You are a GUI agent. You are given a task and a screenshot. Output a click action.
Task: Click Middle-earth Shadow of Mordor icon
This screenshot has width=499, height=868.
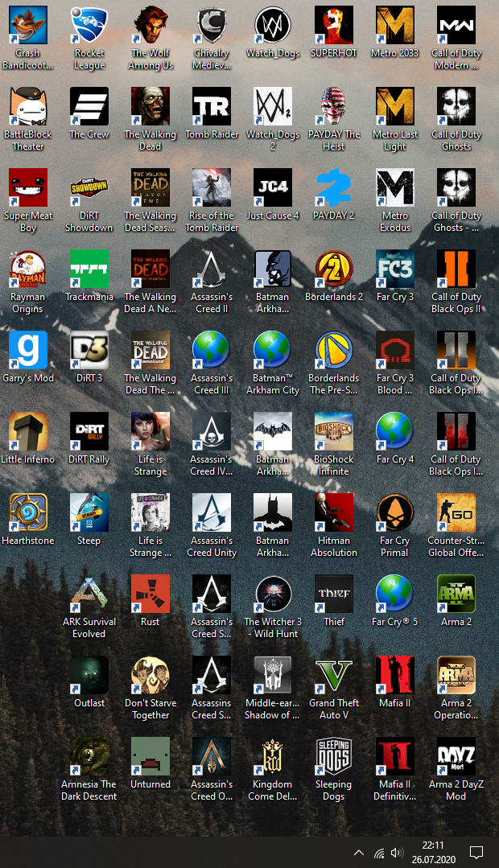coord(273,676)
